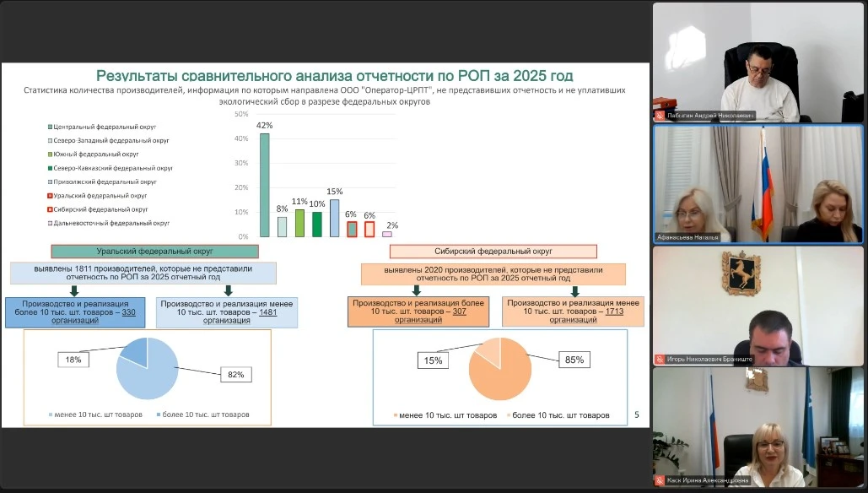
Task: Select the blue bar labeled 15% in the bar chart
Action: [x=334, y=219]
